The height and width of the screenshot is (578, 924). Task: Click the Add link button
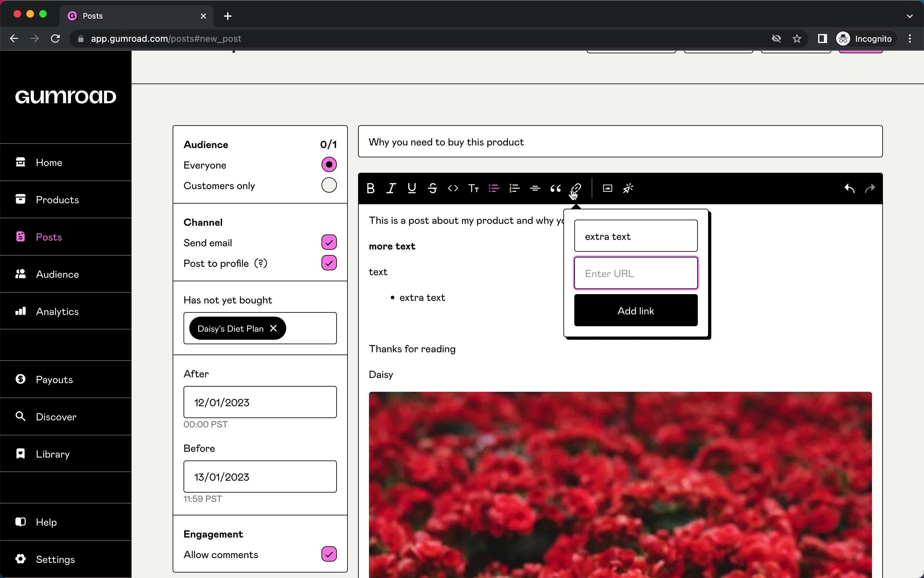(636, 311)
